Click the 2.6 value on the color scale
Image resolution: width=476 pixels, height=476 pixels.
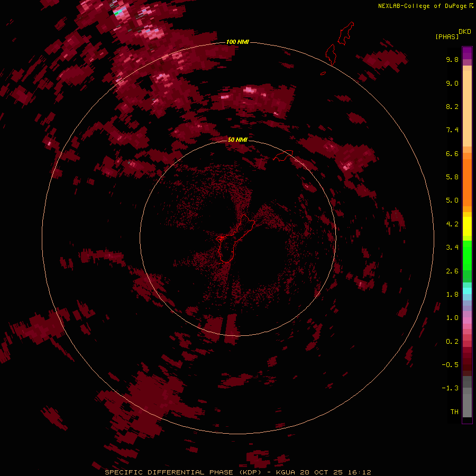[x=452, y=271]
